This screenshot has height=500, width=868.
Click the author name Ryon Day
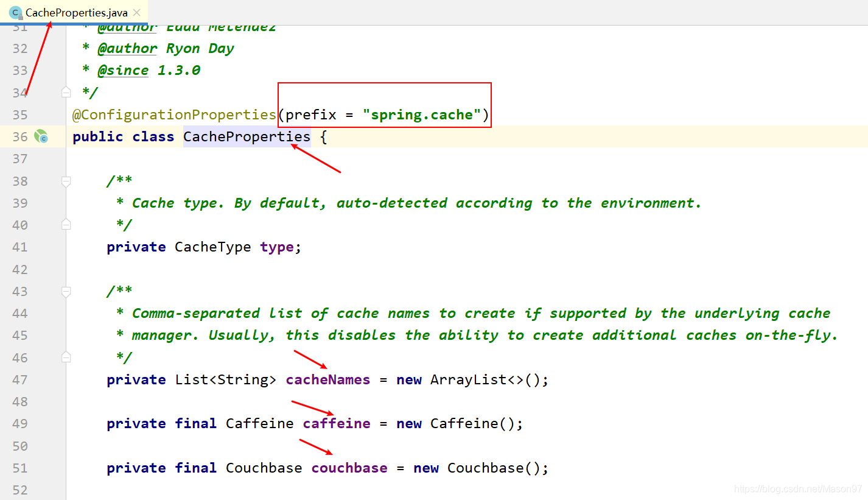[200, 48]
